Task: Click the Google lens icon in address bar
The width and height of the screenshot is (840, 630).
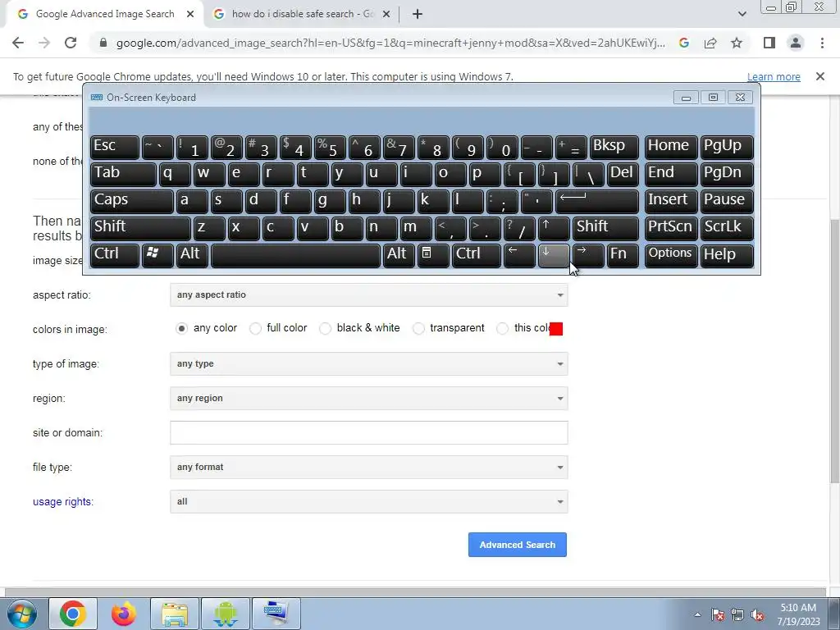Action: (x=684, y=43)
